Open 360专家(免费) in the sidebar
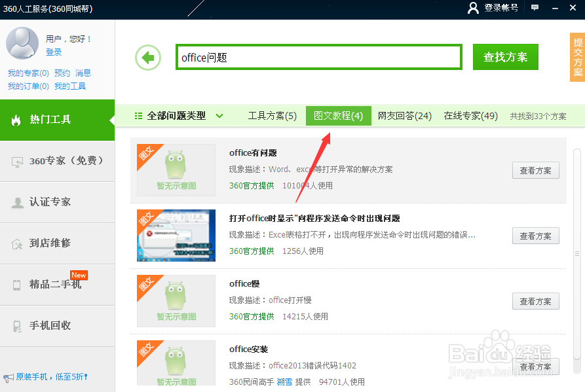Screen dimensions: 585x392 coord(58,162)
